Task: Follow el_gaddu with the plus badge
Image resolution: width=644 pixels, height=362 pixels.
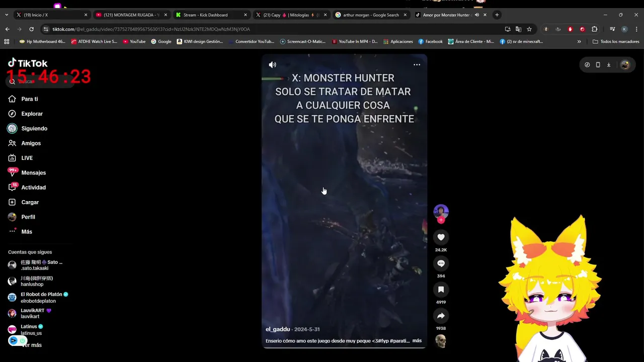Action: click(441, 220)
